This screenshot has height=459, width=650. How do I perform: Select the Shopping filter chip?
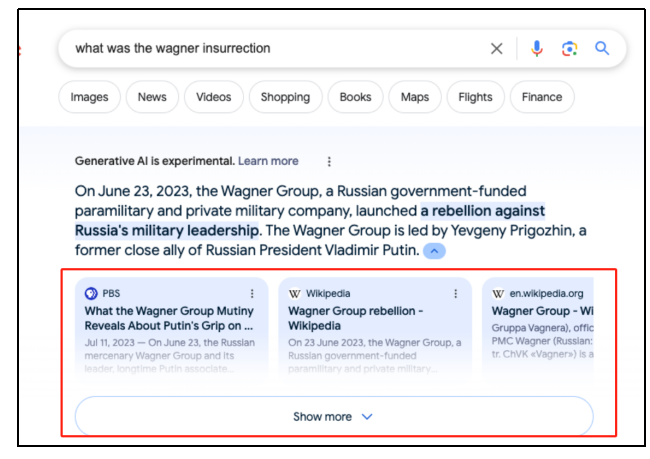coord(285,97)
